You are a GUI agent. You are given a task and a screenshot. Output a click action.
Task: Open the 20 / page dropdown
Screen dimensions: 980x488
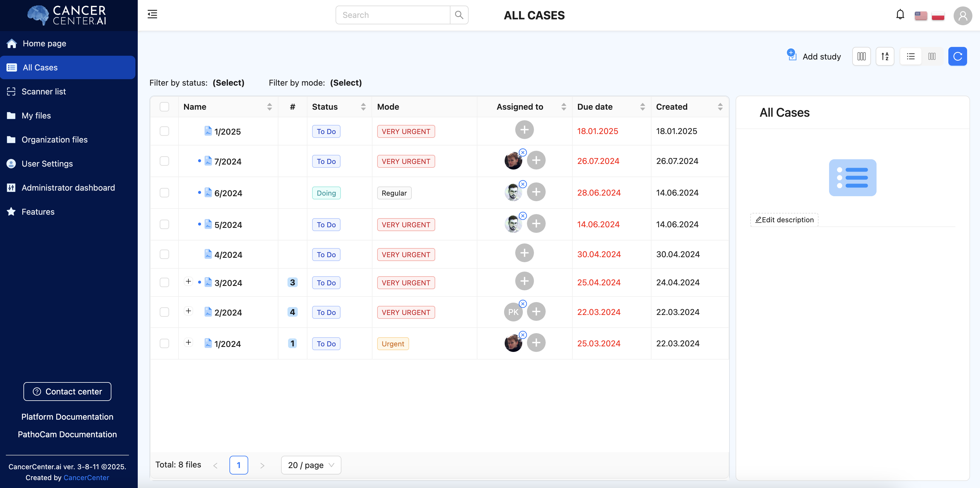311,465
